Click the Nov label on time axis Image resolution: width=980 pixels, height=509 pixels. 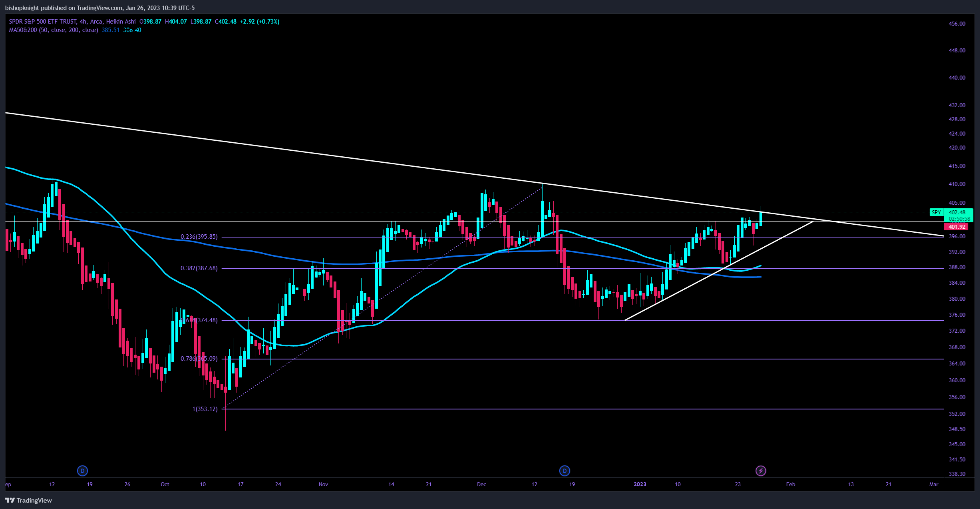[x=323, y=484]
